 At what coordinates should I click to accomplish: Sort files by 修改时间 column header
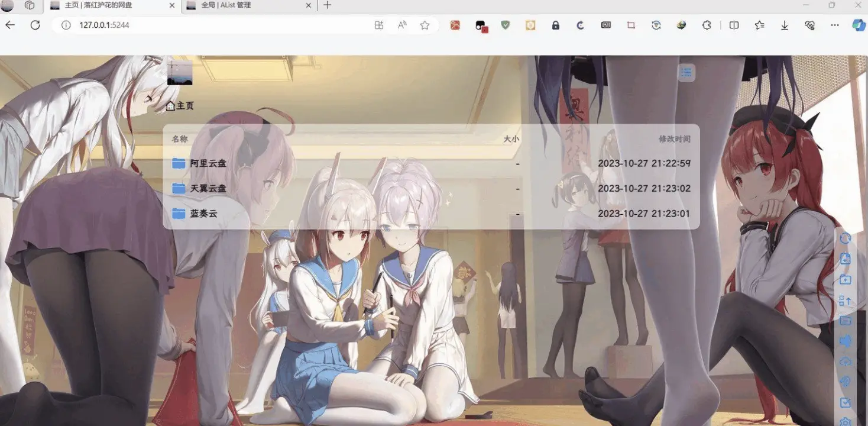click(674, 139)
